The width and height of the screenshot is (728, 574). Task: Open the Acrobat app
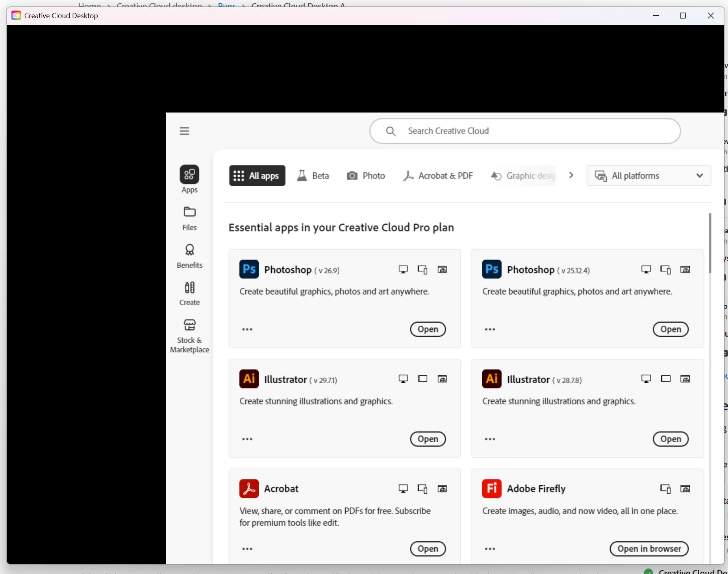click(x=428, y=549)
